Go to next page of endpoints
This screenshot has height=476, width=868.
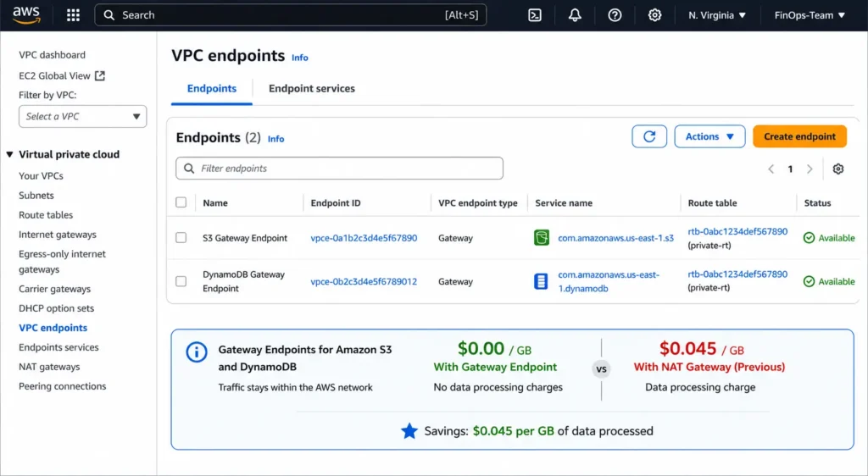pyautogui.click(x=810, y=169)
